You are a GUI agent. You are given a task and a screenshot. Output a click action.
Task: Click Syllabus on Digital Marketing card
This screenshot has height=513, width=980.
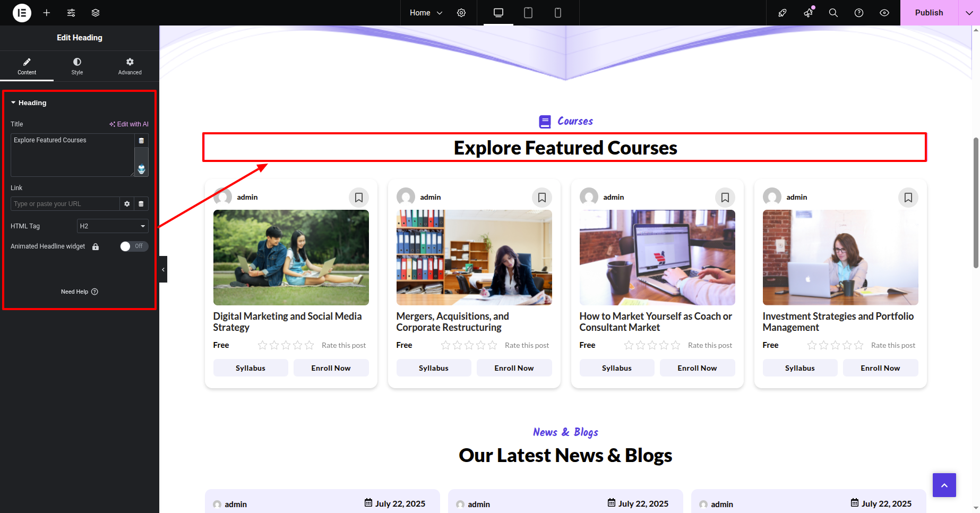pos(251,368)
